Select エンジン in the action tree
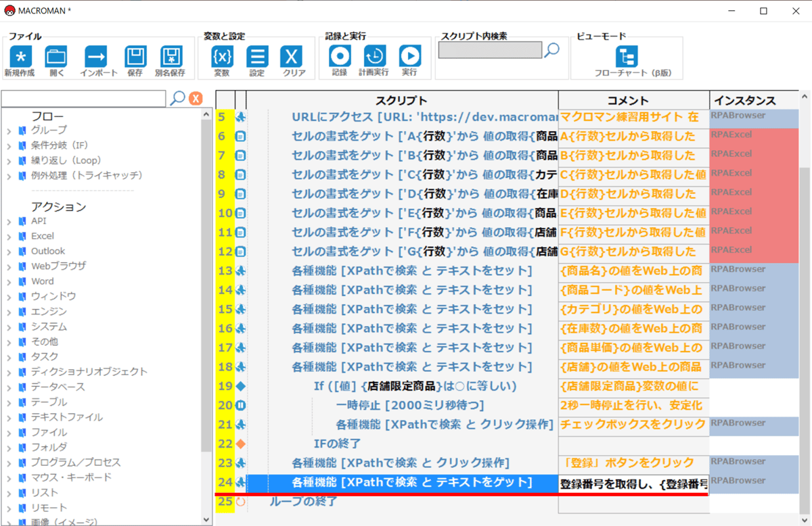The width and height of the screenshot is (812, 526). (49, 312)
